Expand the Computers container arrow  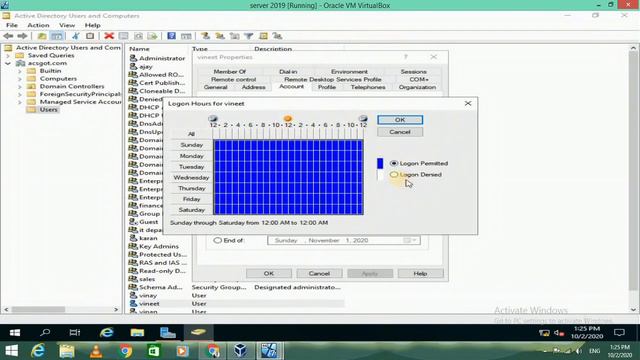tap(20, 79)
